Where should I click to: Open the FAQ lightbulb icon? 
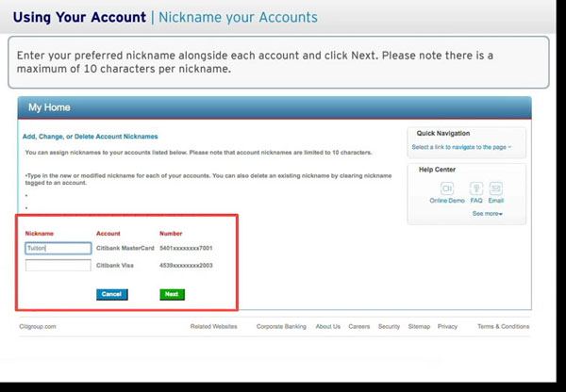[x=476, y=188]
